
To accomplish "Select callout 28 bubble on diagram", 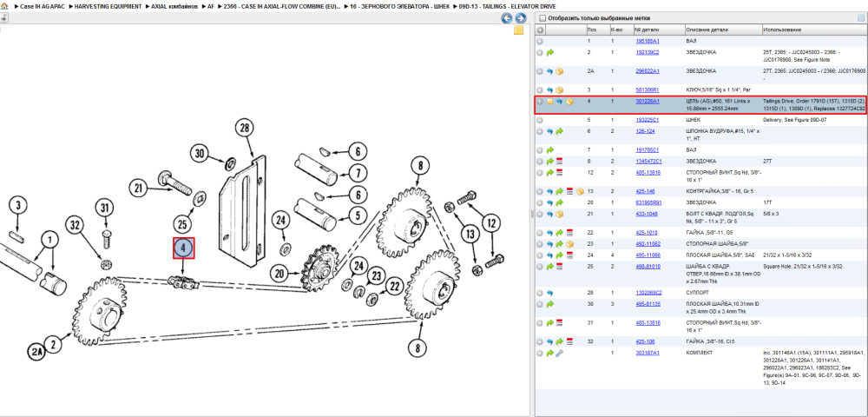I will coord(244,129).
